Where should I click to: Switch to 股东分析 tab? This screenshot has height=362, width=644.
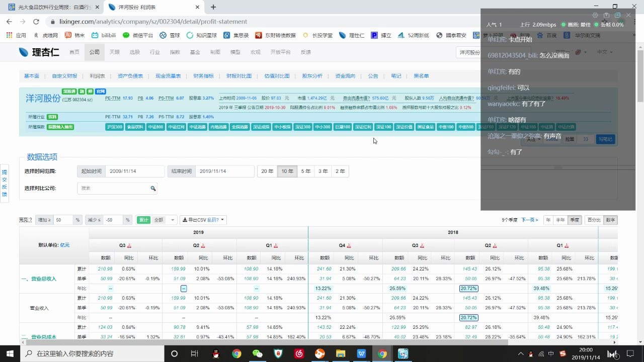tap(312, 76)
